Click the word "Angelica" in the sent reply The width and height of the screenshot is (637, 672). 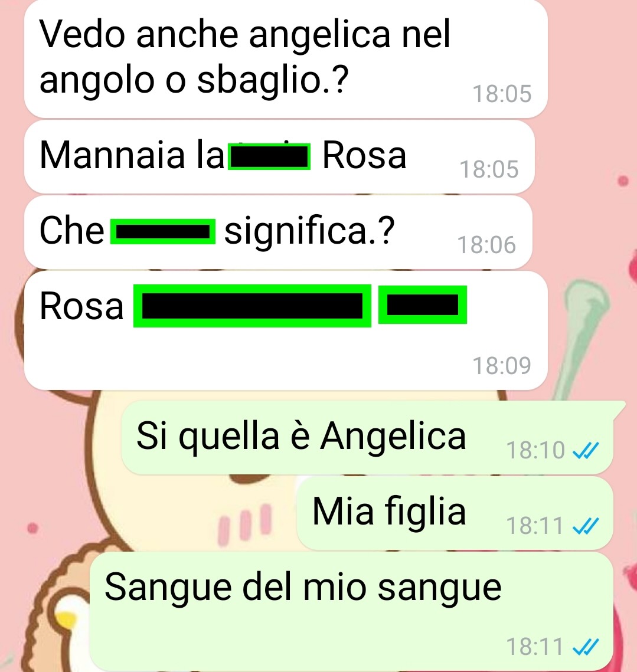click(x=393, y=437)
